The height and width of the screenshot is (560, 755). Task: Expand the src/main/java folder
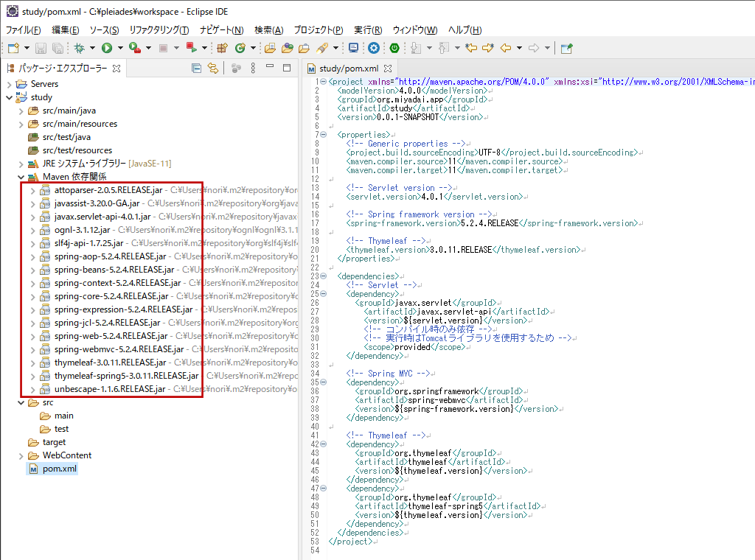[x=21, y=111]
